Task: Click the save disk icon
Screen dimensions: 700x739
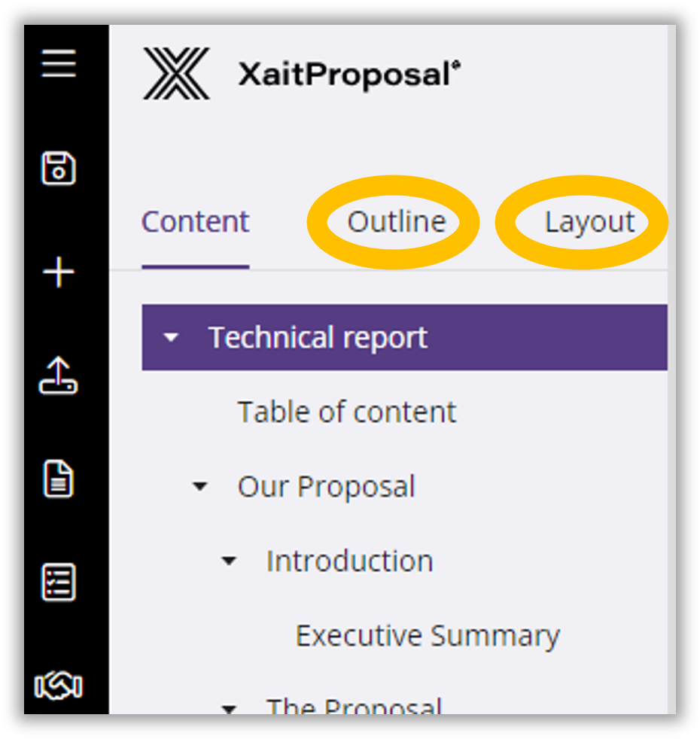Action: coord(58,169)
